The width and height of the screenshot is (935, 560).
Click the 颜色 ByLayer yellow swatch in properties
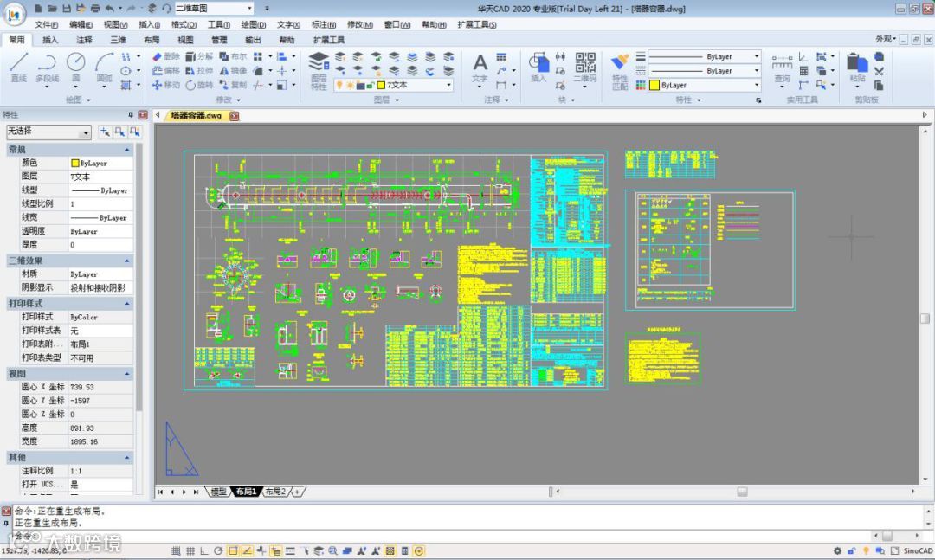75,163
